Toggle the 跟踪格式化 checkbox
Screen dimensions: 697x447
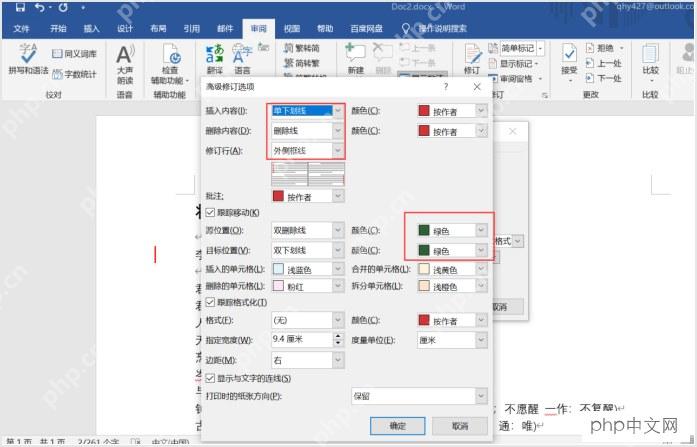tap(210, 303)
